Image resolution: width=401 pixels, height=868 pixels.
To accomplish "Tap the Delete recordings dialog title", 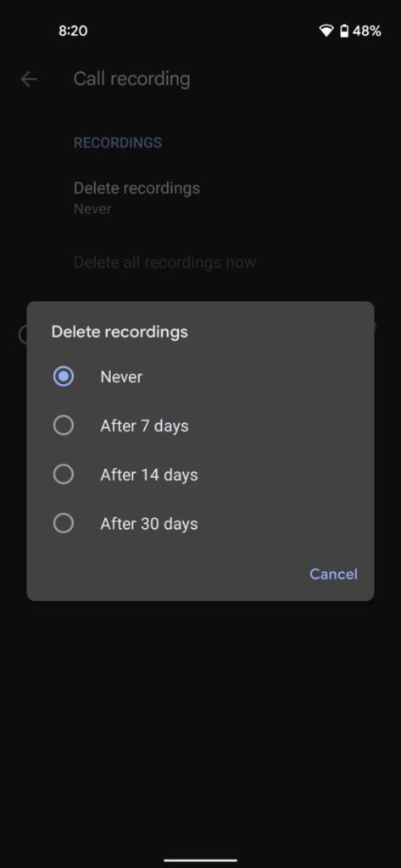I will pyautogui.click(x=120, y=332).
